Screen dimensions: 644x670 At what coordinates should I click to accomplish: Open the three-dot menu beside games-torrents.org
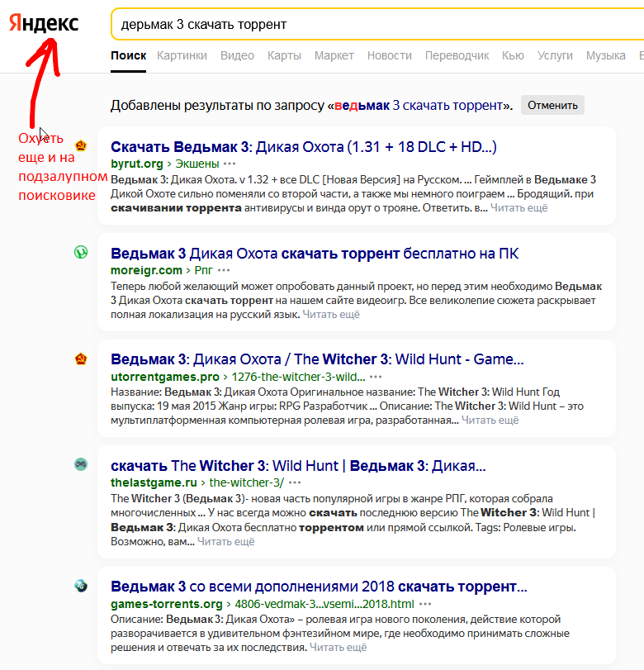[425, 604]
